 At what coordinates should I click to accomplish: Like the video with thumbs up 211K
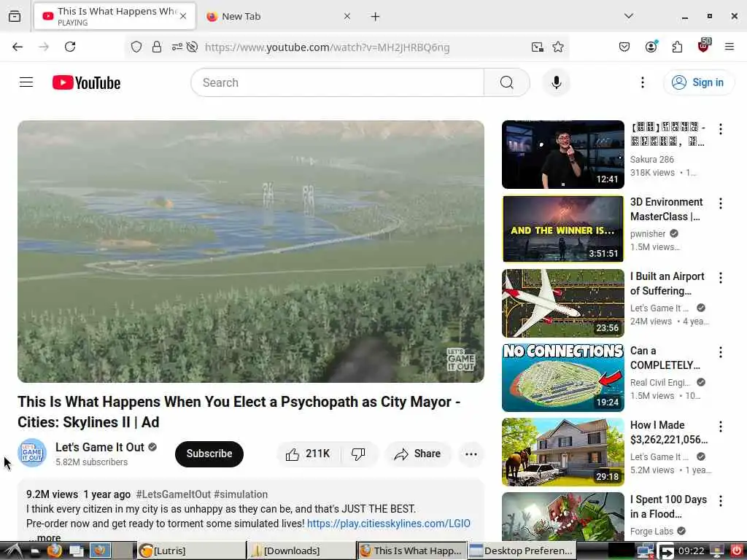[308, 454]
